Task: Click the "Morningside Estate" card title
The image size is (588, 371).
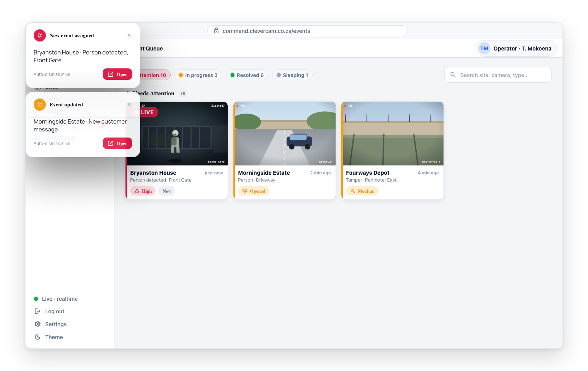Action: (264, 173)
